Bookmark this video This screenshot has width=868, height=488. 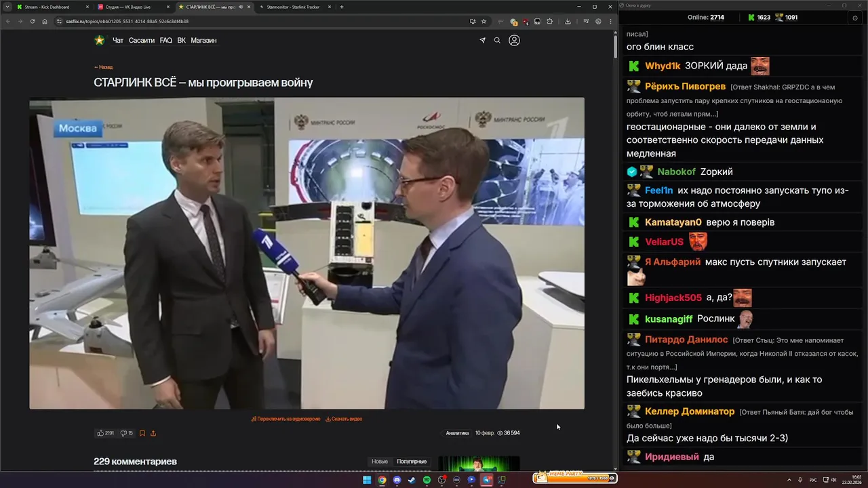[x=142, y=433]
